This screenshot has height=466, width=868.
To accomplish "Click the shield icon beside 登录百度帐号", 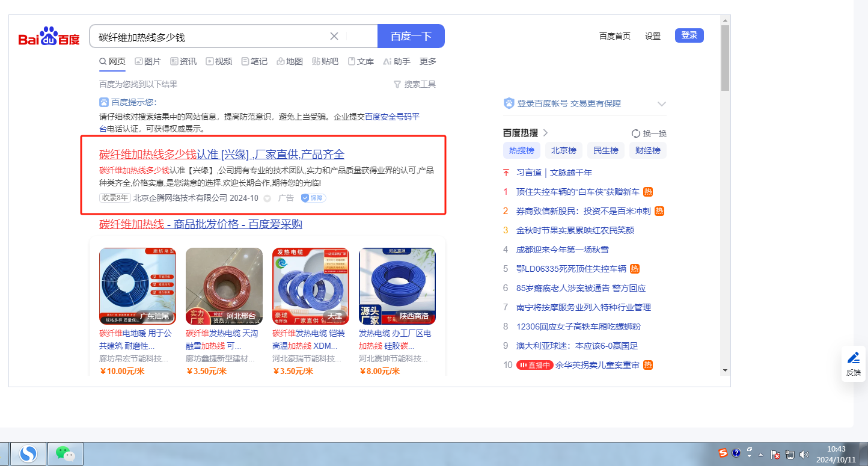I will pyautogui.click(x=509, y=103).
